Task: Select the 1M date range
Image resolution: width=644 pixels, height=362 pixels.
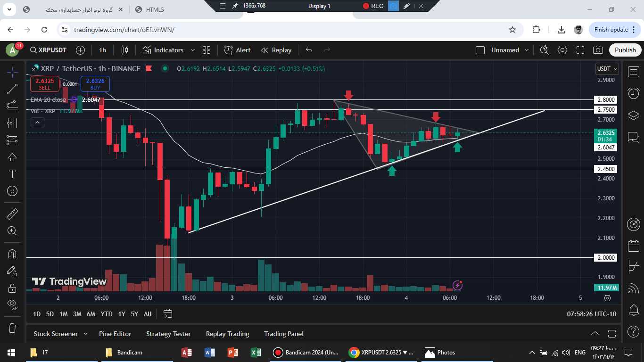Action: click(64, 314)
